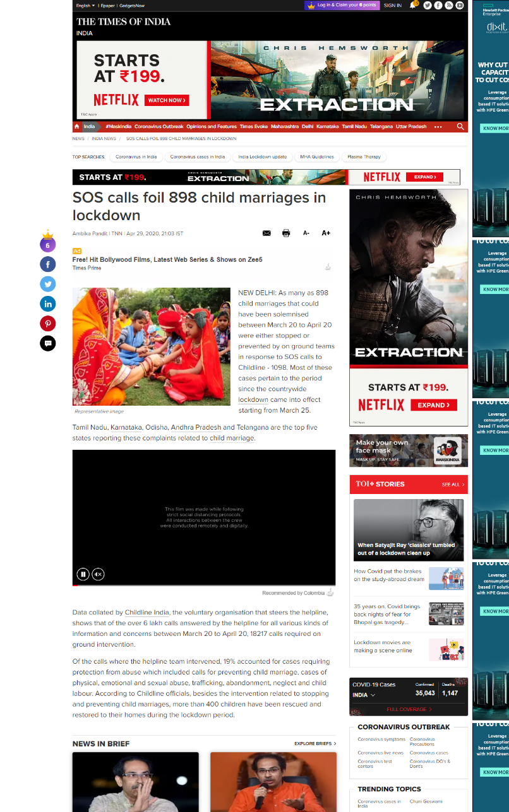Open SEE ALL in TOI+ Stories
509x812 pixels.
453,485
